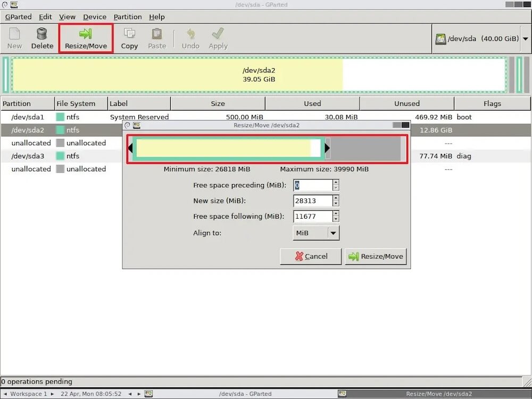The width and height of the screenshot is (532, 399).
Task: Expand the Align to MiB dropdown
Action: tap(333, 233)
